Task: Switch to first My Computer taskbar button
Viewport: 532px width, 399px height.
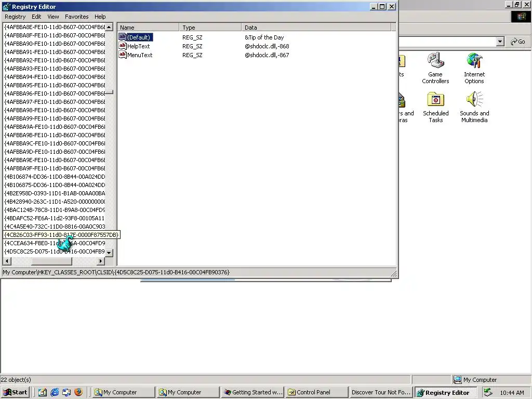Action: (124, 392)
